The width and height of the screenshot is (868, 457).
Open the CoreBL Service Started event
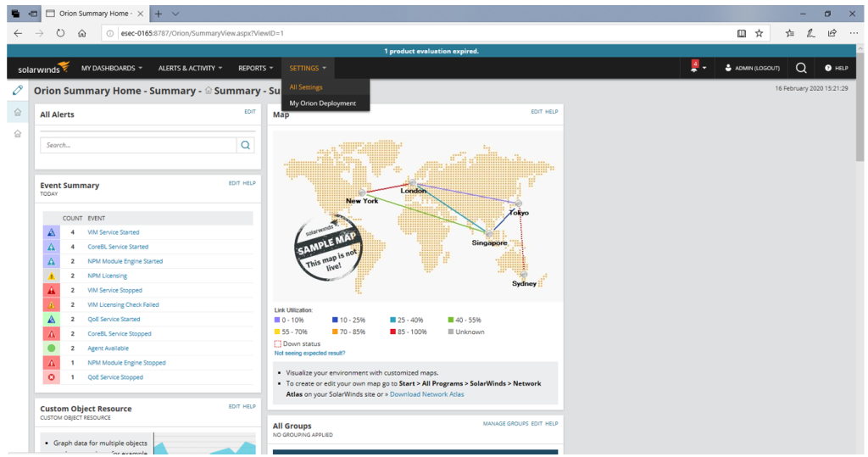click(118, 247)
